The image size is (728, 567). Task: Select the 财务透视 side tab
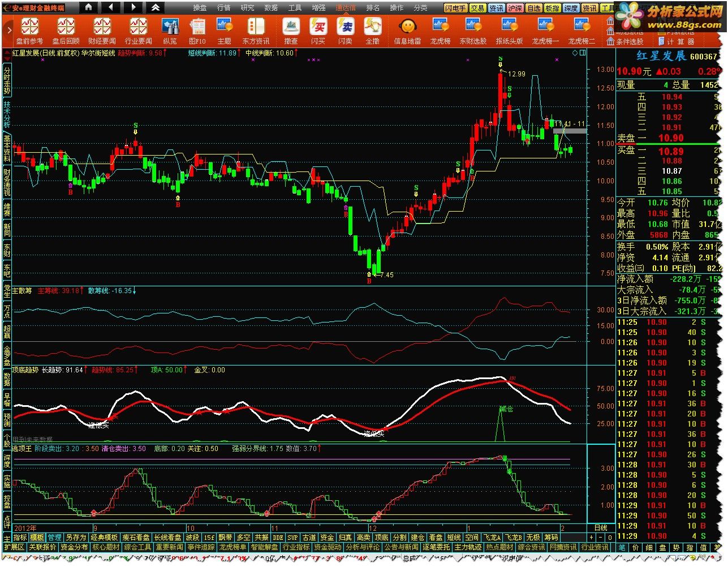[x=7, y=182]
